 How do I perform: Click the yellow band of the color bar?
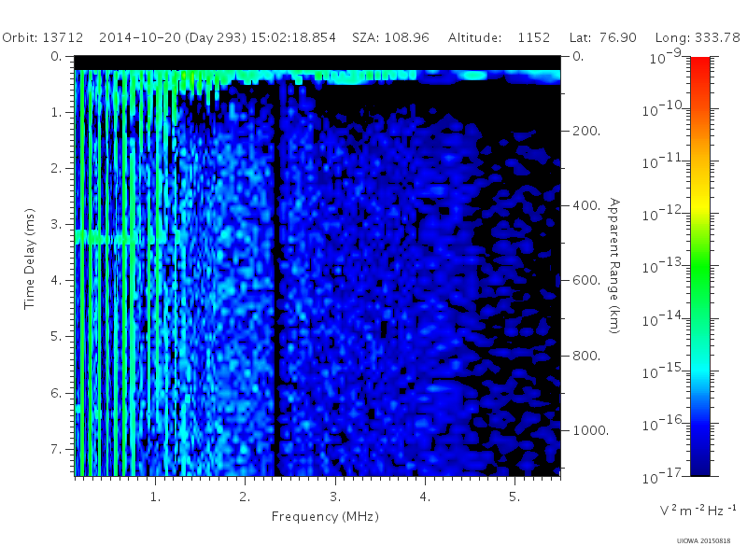pyautogui.click(x=699, y=204)
